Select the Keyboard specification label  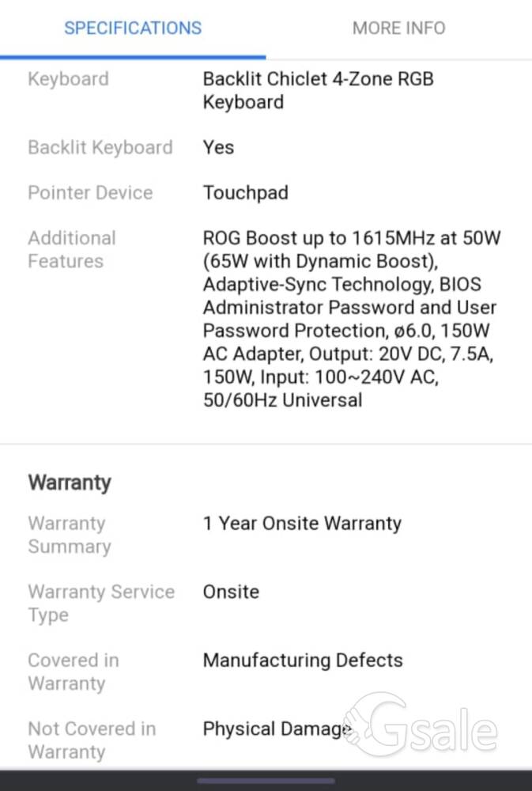[68, 79]
